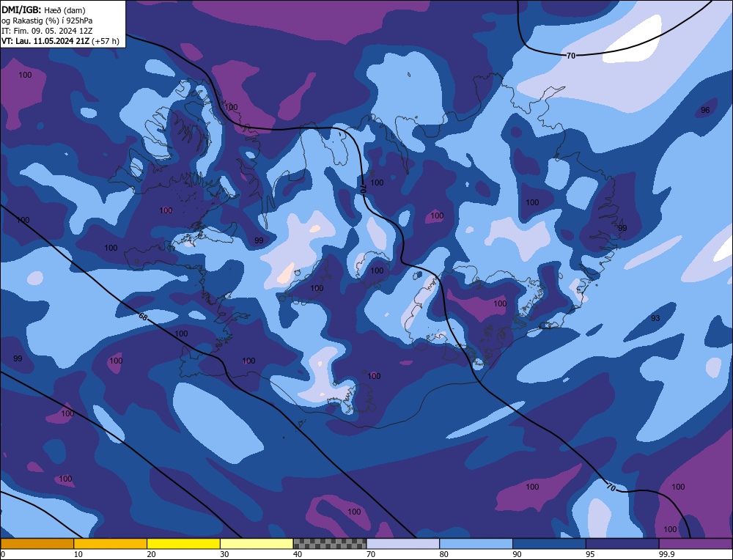This screenshot has width=733, height=560.
Task: Click the '96' humidity value on the map
Action: point(705,111)
